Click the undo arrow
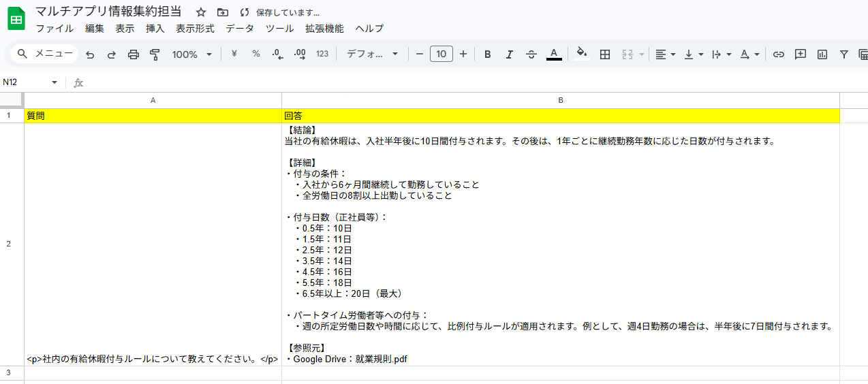 click(90, 54)
